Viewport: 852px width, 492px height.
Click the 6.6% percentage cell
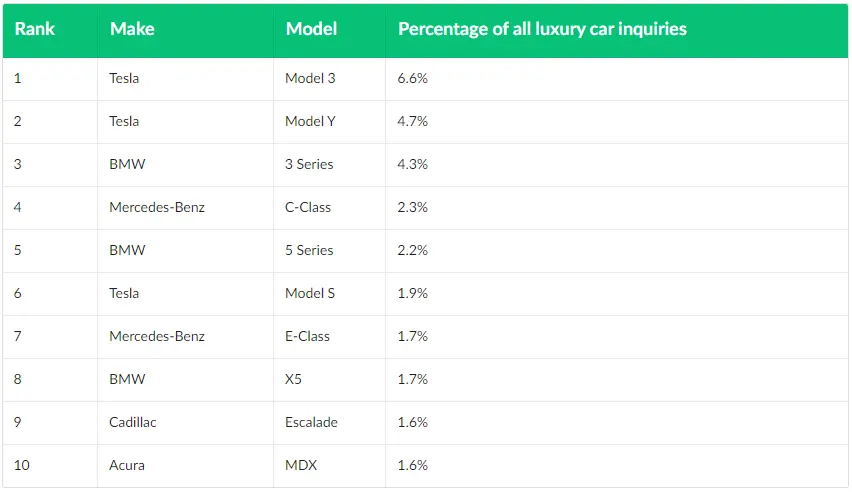click(413, 78)
